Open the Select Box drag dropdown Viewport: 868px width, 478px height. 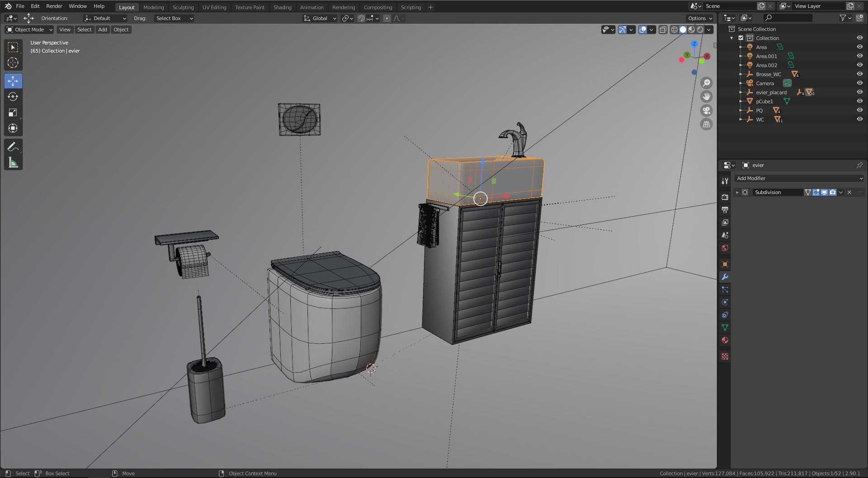(174, 19)
